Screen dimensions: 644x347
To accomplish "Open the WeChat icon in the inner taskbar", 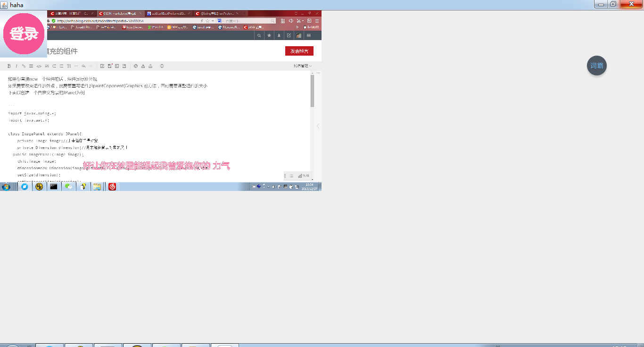I will click(69, 187).
